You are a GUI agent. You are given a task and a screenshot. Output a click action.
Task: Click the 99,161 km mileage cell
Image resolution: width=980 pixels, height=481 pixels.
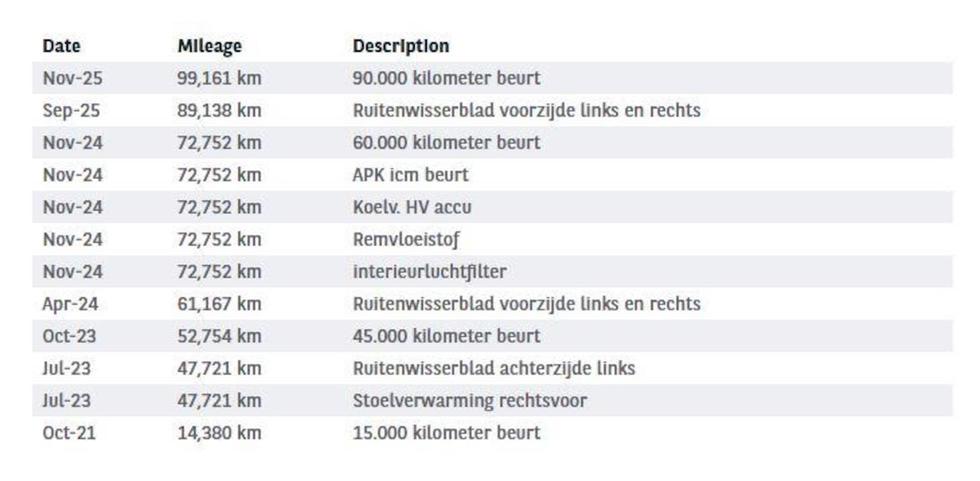click(219, 78)
